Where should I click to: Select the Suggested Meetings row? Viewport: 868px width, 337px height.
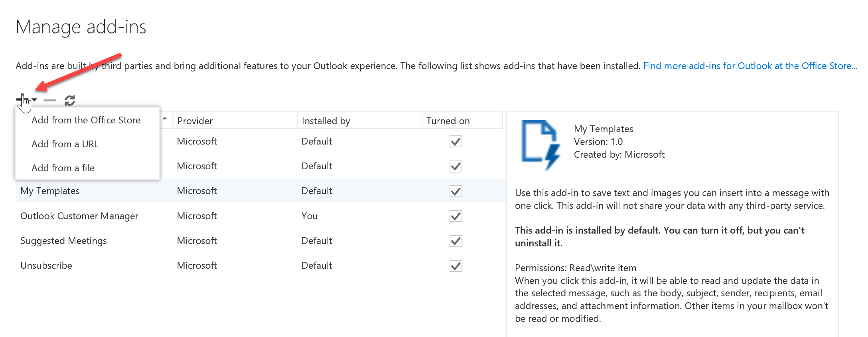pyautogui.click(x=261, y=241)
